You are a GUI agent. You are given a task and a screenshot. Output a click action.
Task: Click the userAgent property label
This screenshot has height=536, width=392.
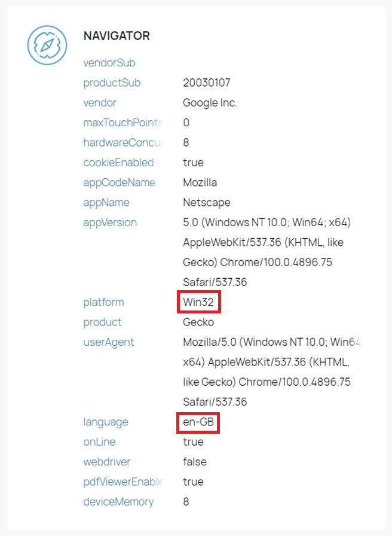pos(109,342)
